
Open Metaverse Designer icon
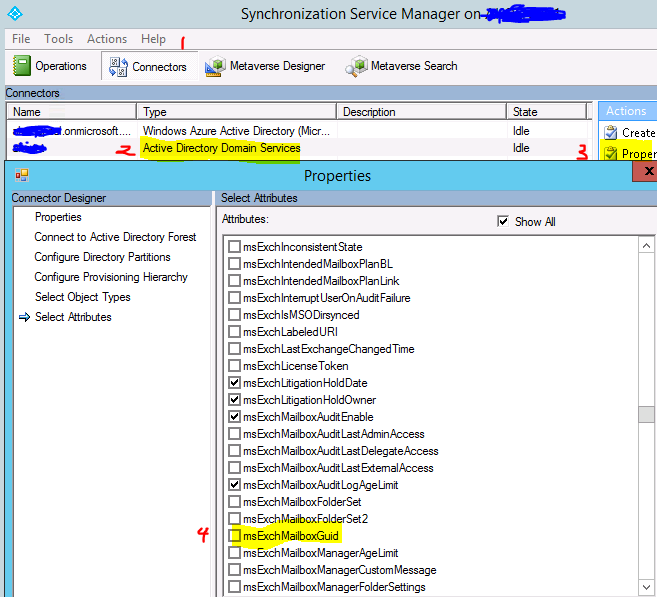coord(214,67)
